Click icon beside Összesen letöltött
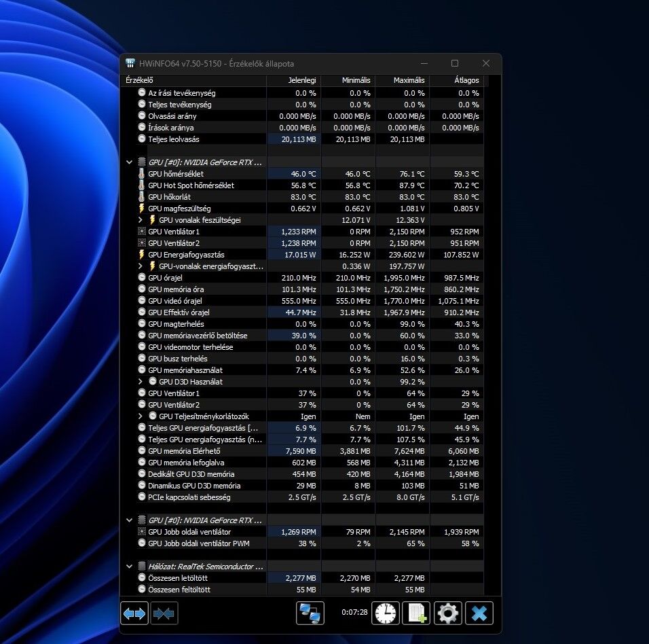 [x=142, y=577]
